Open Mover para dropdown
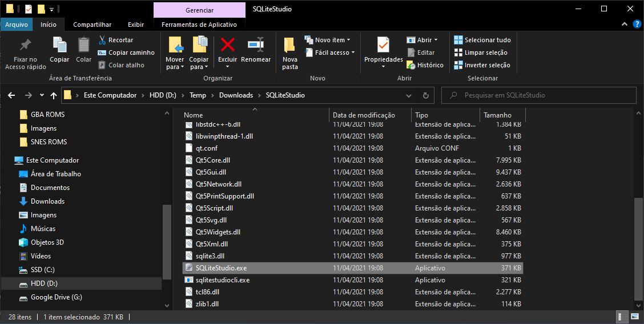This screenshot has height=324, width=644. coord(175,63)
